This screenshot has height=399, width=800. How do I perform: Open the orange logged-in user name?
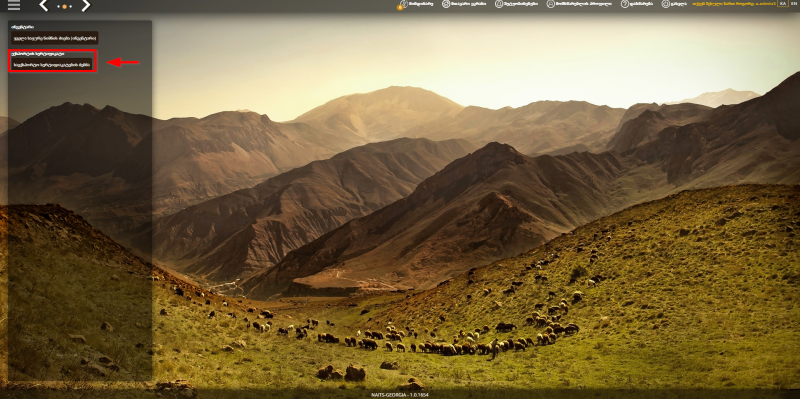[x=734, y=4]
